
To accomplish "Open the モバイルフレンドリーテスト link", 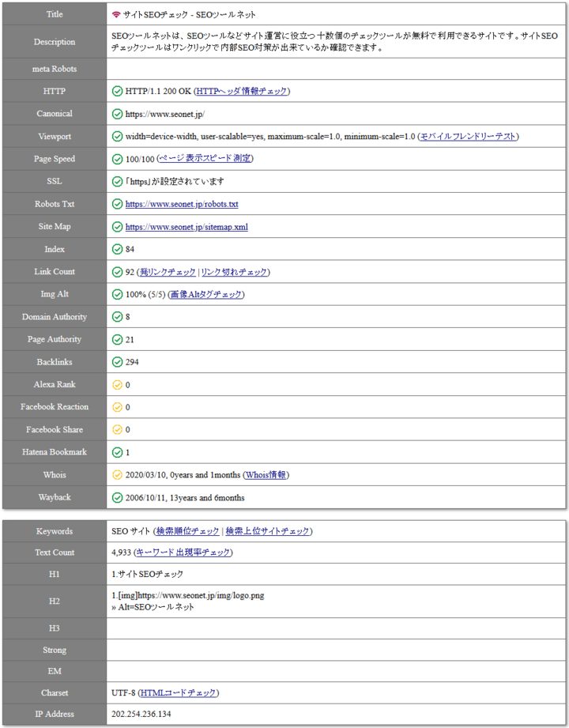I will click(468, 137).
